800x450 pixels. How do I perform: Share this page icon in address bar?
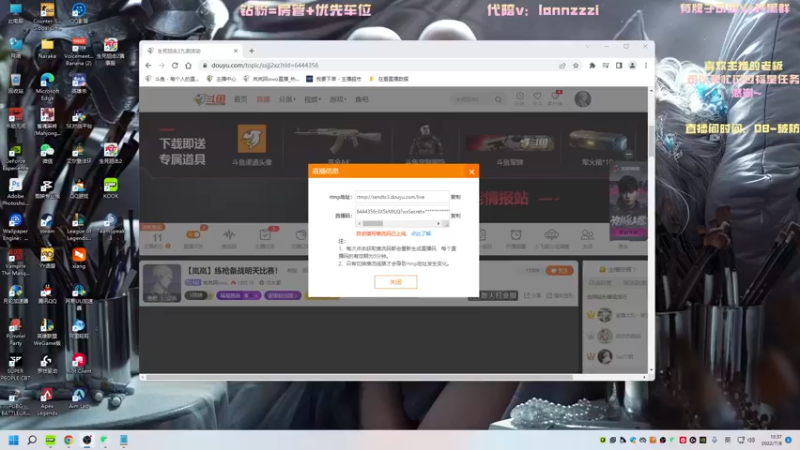click(562, 65)
